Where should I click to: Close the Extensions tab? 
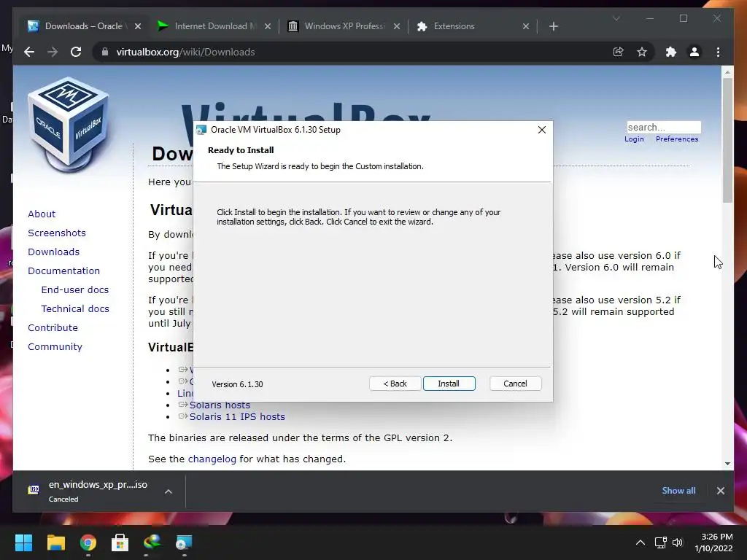(525, 26)
